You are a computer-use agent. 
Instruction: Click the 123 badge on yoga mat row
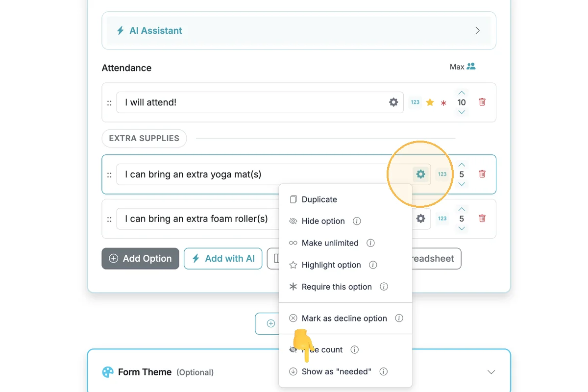coord(442,174)
